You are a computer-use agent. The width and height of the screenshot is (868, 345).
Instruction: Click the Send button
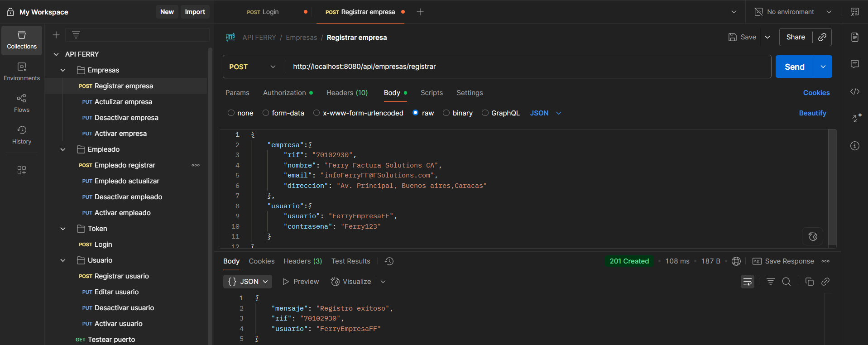pyautogui.click(x=795, y=67)
